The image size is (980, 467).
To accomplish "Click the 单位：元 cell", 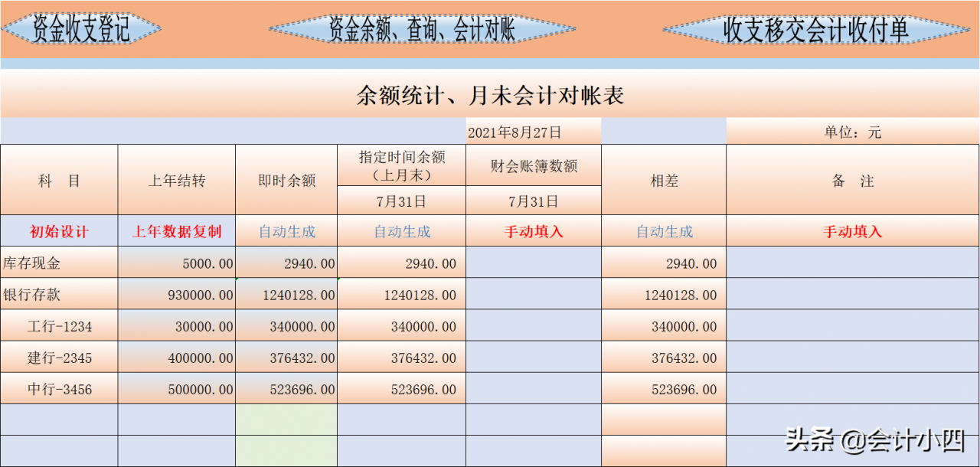I will pyautogui.click(x=851, y=131).
